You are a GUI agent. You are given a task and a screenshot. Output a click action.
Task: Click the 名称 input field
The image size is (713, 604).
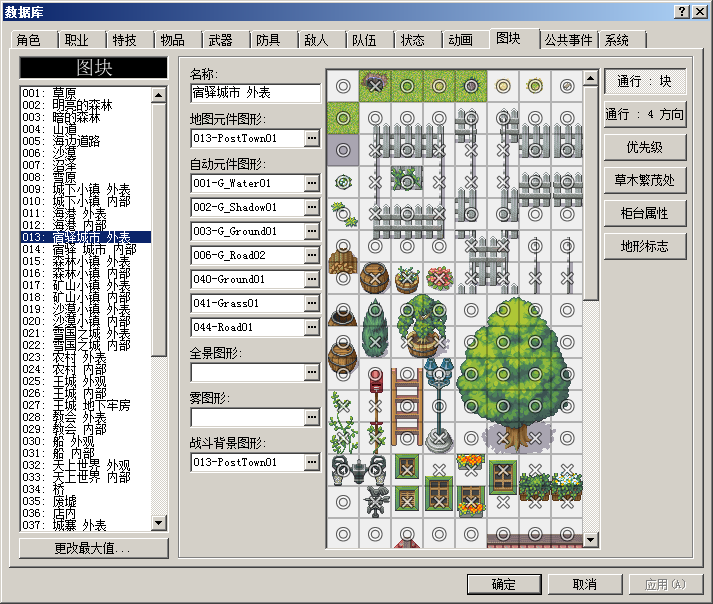tap(256, 93)
